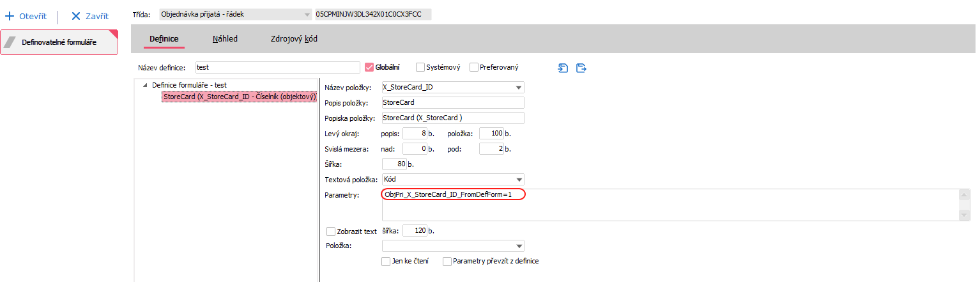Toggle Parametry převzít z definice
Screen dimensions: 980x282
[447, 261]
